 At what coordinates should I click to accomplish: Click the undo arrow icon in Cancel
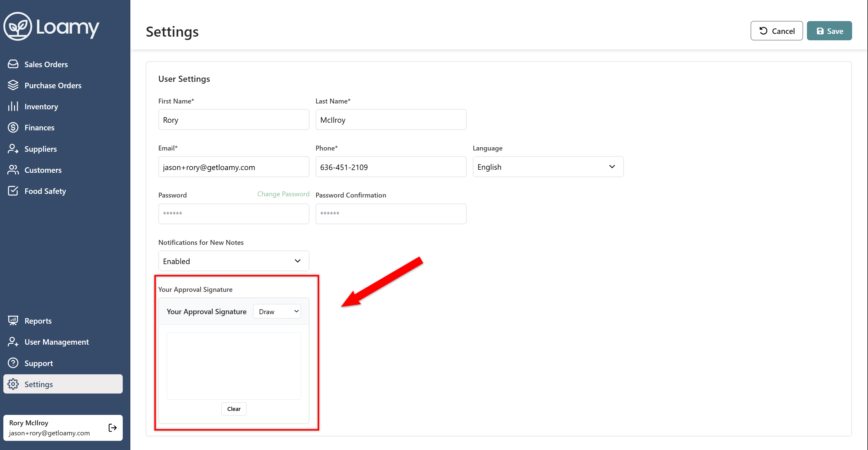click(763, 31)
